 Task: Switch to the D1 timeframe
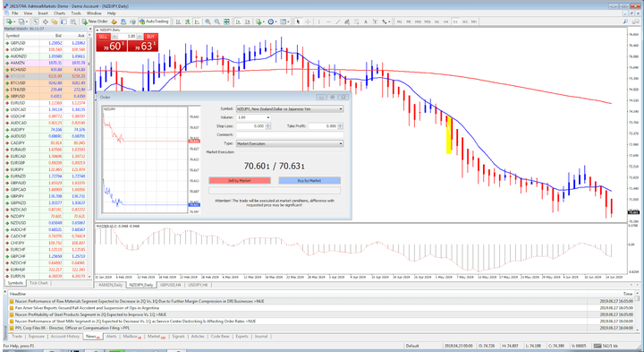pos(455,21)
